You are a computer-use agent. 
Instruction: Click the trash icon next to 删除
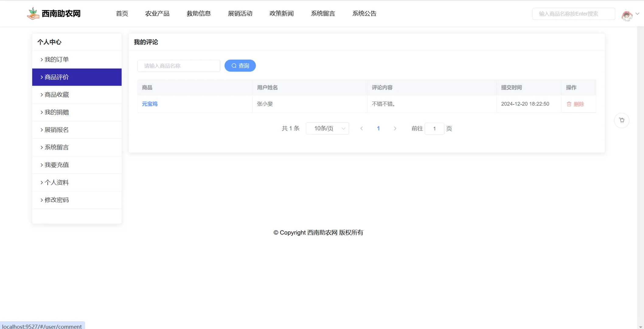click(x=569, y=104)
